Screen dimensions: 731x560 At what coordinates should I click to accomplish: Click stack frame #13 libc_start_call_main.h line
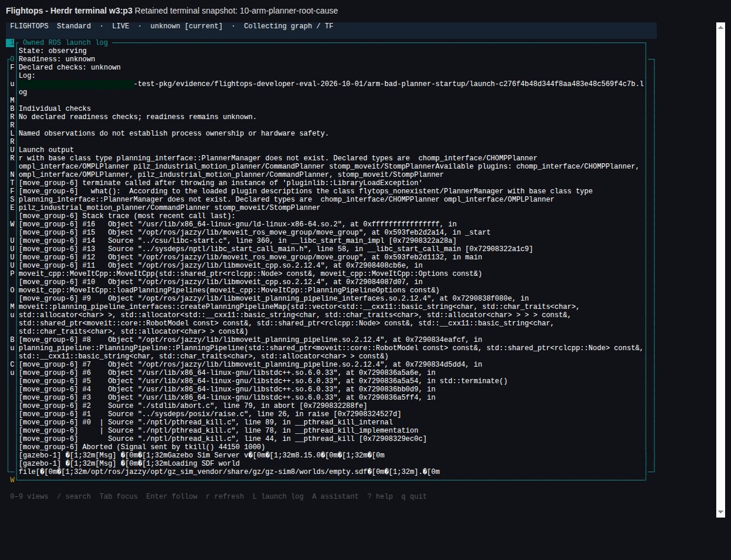[x=276, y=249]
